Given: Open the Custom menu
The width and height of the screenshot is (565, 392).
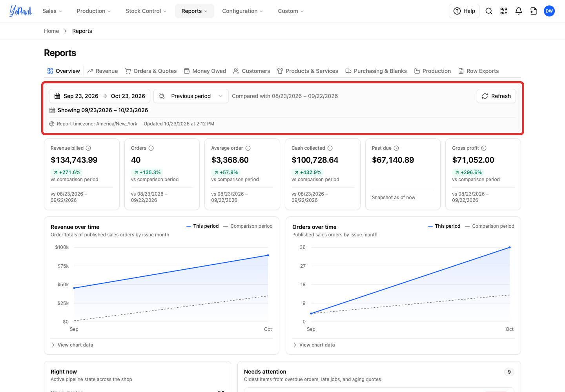Looking at the screenshot, I should 291,11.
